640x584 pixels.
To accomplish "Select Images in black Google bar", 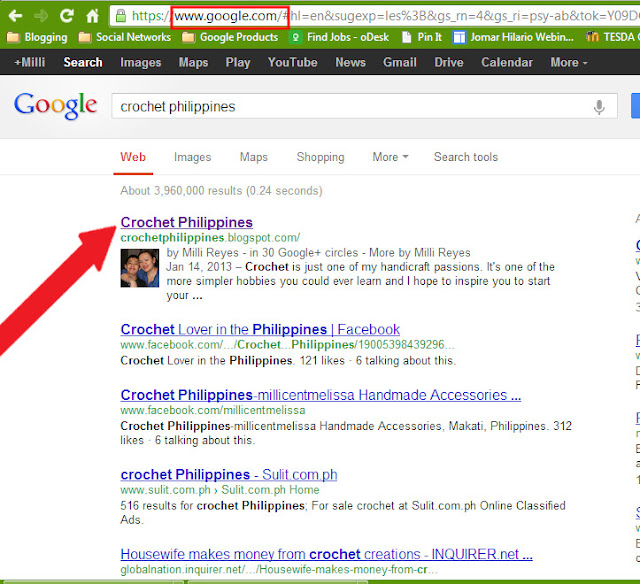I will 140,62.
